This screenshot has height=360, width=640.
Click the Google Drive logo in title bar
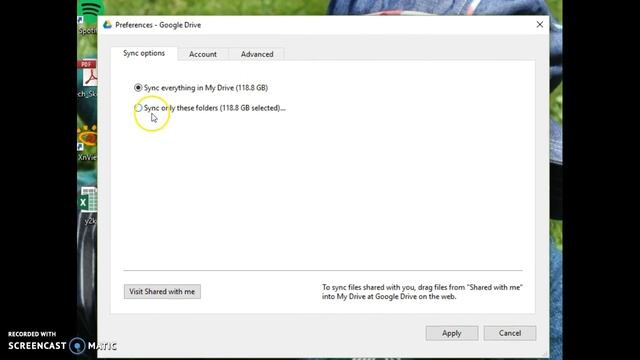click(107, 25)
